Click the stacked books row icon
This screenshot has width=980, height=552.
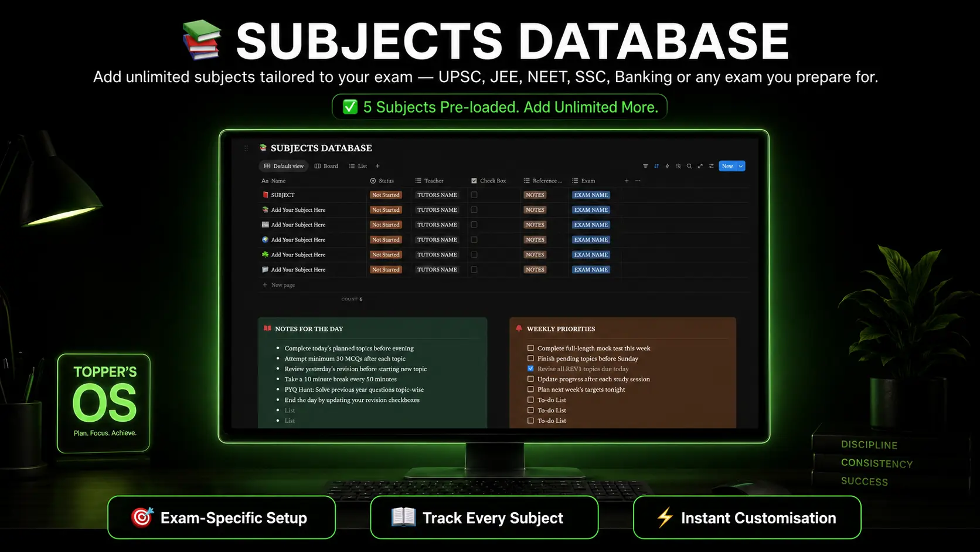click(x=265, y=209)
